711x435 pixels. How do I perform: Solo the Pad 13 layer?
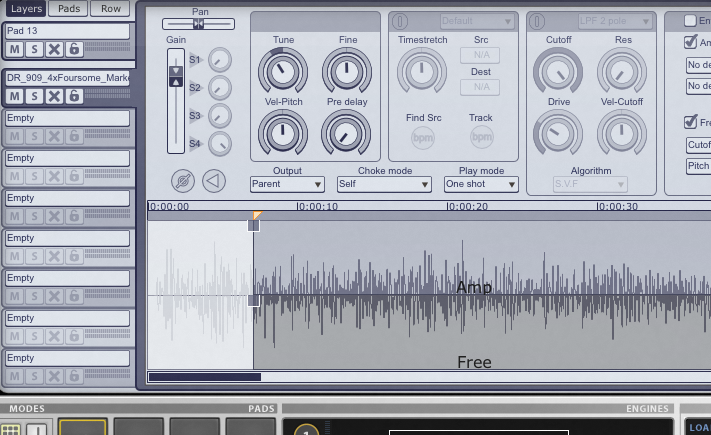34,48
